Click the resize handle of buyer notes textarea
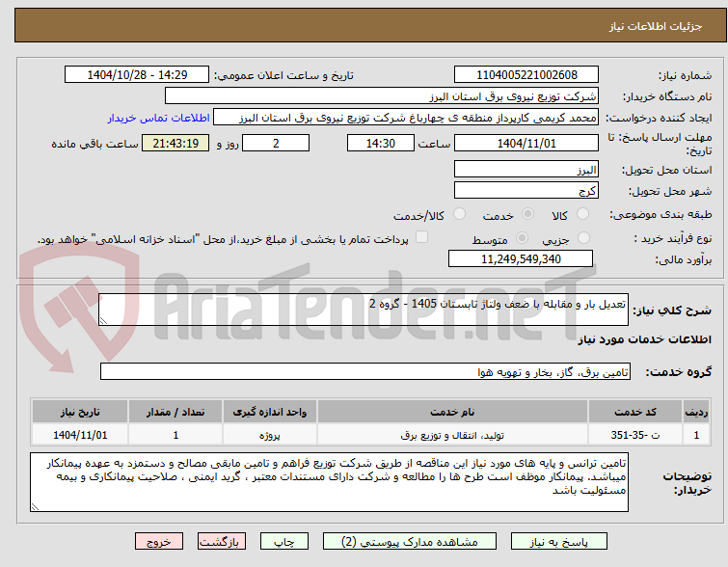This screenshot has width=728, height=567. click(x=35, y=507)
